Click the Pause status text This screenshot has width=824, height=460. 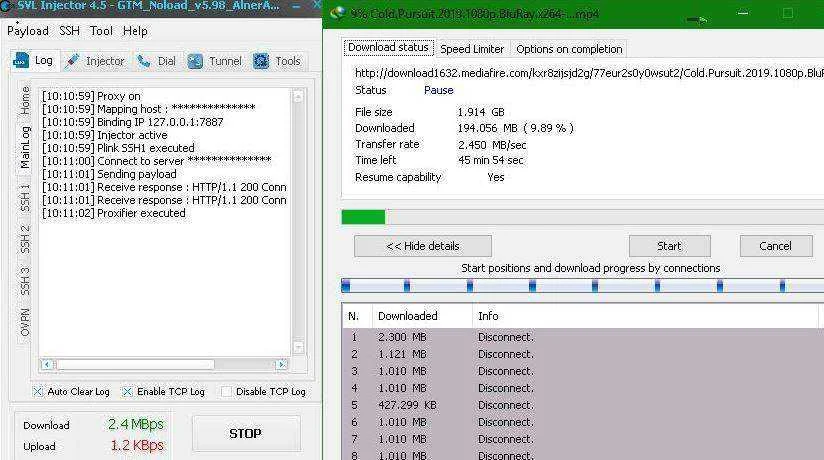click(x=438, y=90)
